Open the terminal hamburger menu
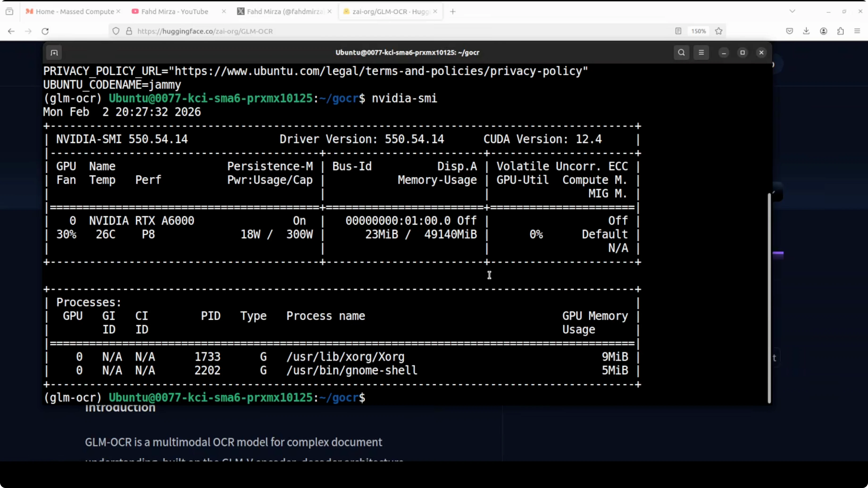 tap(701, 53)
